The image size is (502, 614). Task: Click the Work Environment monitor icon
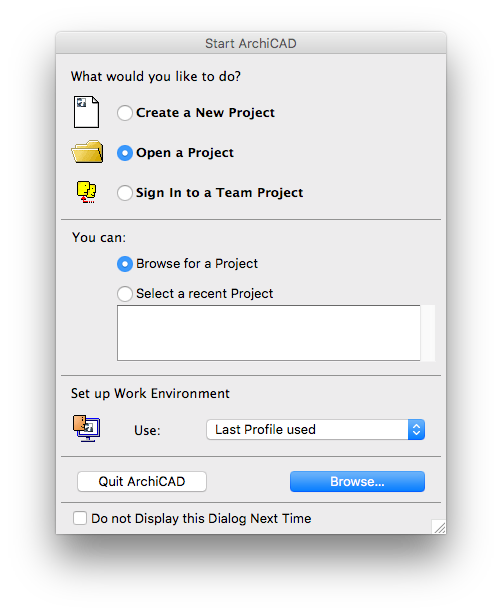(x=87, y=428)
